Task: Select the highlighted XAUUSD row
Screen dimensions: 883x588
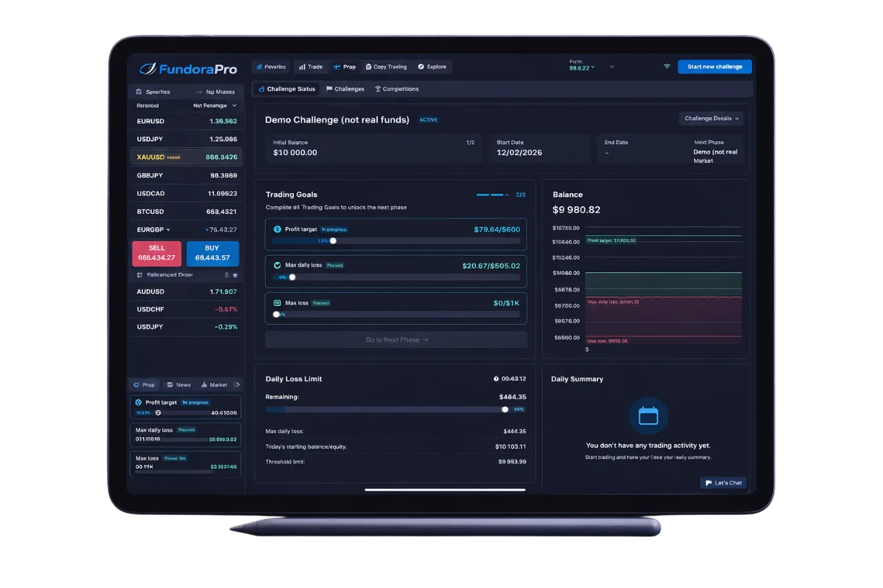Action: (x=186, y=157)
